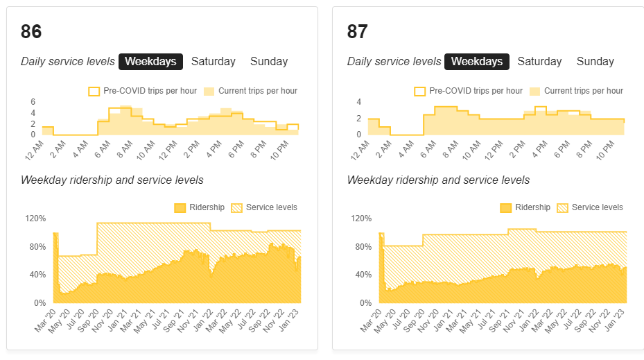Click Ridership legend swatch in route 87 chart
The image size is (644, 360).
tap(505, 207)
